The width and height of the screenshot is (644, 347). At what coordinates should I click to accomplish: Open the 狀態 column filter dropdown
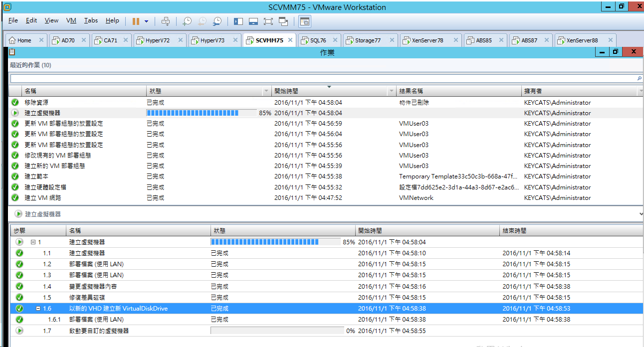266,91
